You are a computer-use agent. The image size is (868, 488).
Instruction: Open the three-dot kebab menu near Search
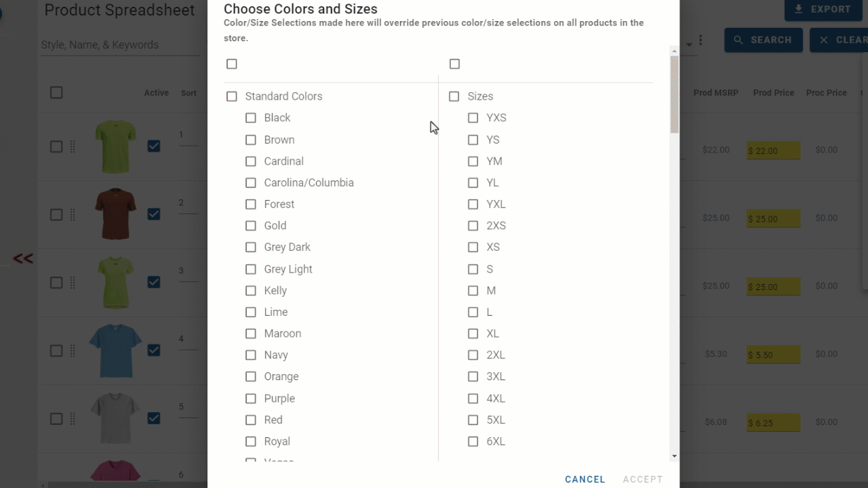point(700,39)
